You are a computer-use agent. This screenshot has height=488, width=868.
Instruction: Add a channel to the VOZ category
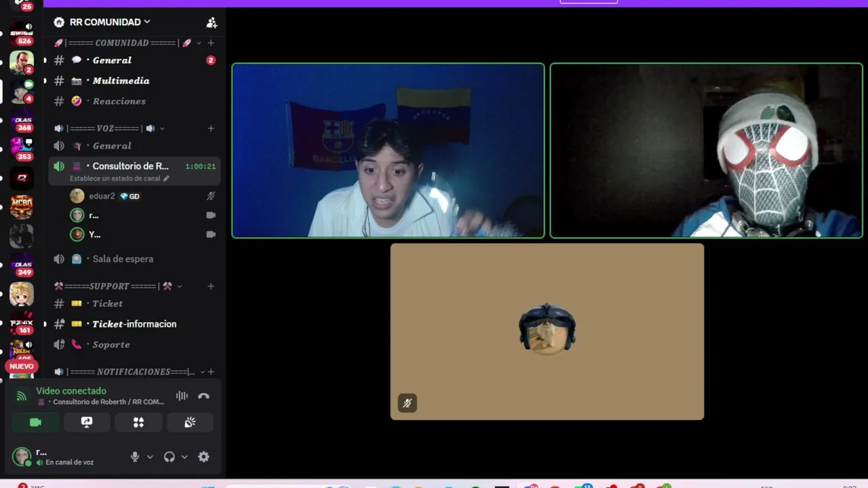[x=211, y=128]
